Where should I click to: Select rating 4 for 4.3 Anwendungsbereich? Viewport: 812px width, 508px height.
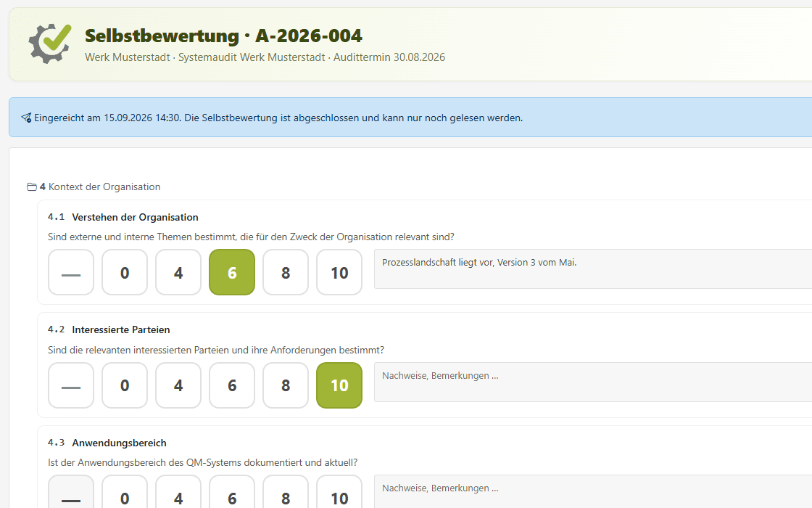pyautogui.click(x=178, y=492)
